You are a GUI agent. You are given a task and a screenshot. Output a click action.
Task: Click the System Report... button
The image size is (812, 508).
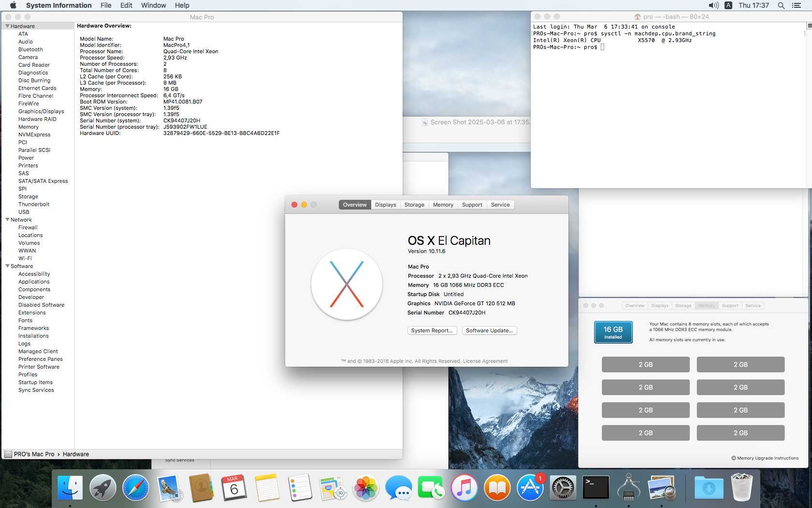click(432, 330)
